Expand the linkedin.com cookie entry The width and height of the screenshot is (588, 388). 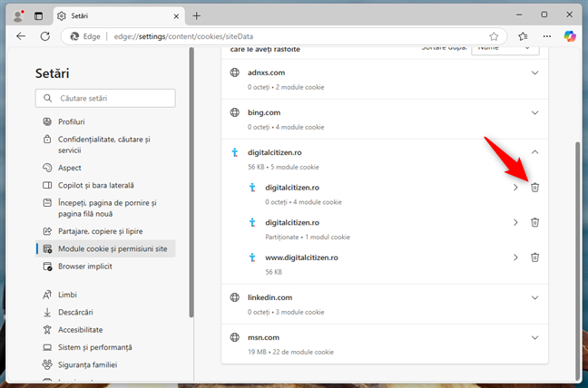click(534, 297)
